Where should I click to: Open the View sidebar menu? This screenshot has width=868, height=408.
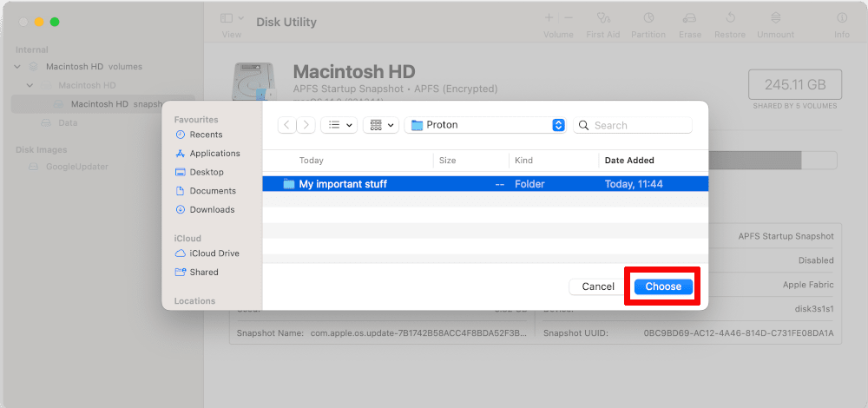click(x=232, y=18)
